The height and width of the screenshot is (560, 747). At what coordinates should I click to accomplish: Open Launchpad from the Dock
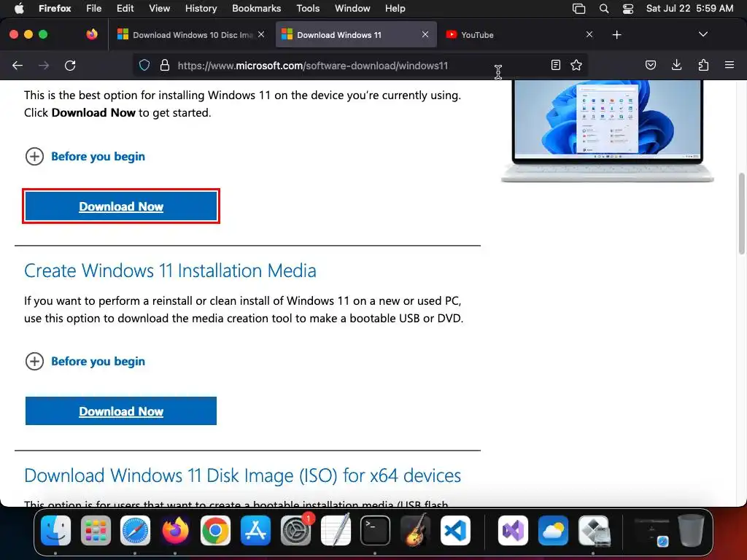tap(96, 530)
